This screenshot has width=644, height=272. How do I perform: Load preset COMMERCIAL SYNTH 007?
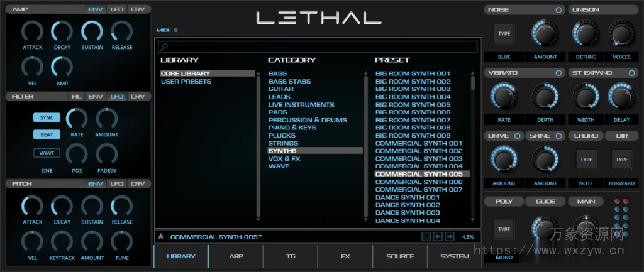click(419, 190)
